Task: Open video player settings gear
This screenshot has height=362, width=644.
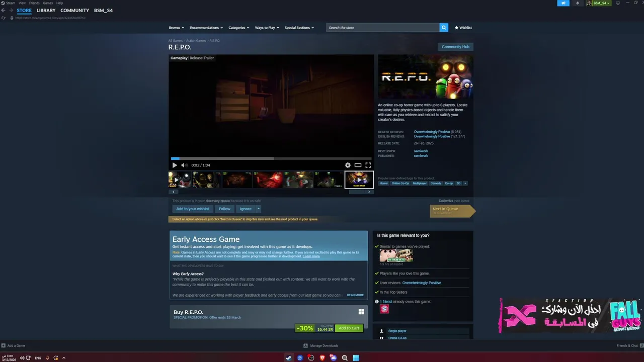Action: (x=348, y=165)
